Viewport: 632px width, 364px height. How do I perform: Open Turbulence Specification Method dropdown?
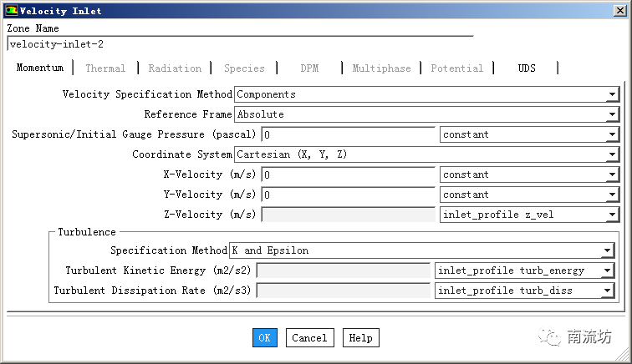pyautogui.click(x=607, y=250)
